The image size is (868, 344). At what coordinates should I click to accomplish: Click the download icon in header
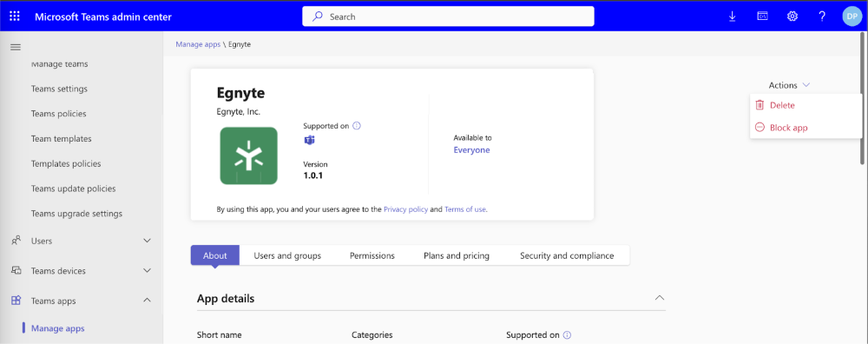(733, 17)
